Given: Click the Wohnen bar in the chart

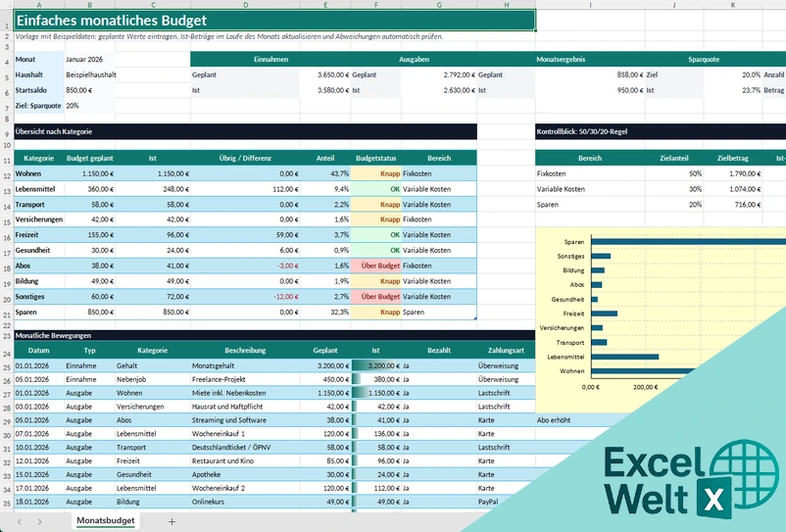Looking at the screenshot, I should (x=643, y=371).
